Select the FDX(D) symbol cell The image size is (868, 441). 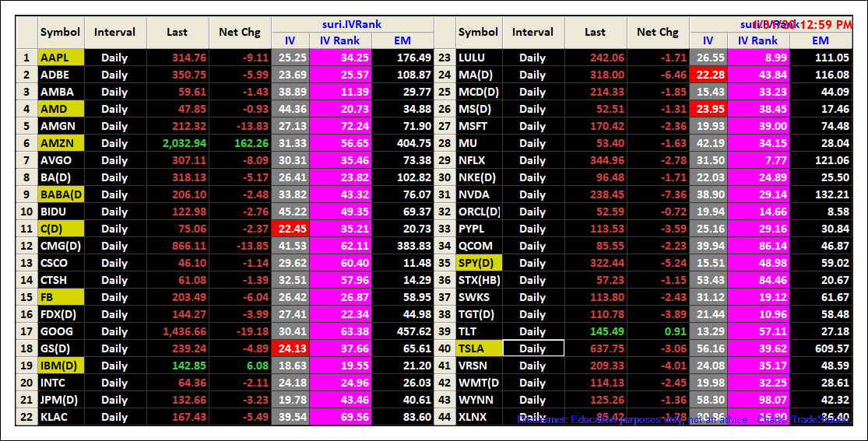pyautogui.click(x=61, y=315)
